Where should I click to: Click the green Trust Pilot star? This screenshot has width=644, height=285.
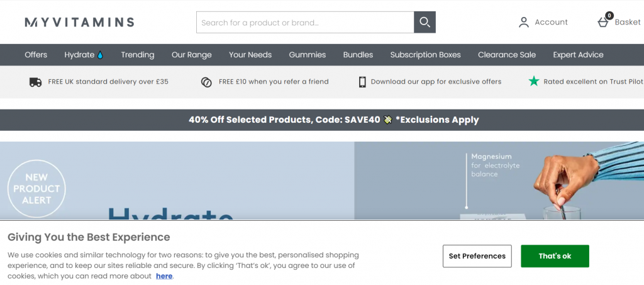(533, 81)
